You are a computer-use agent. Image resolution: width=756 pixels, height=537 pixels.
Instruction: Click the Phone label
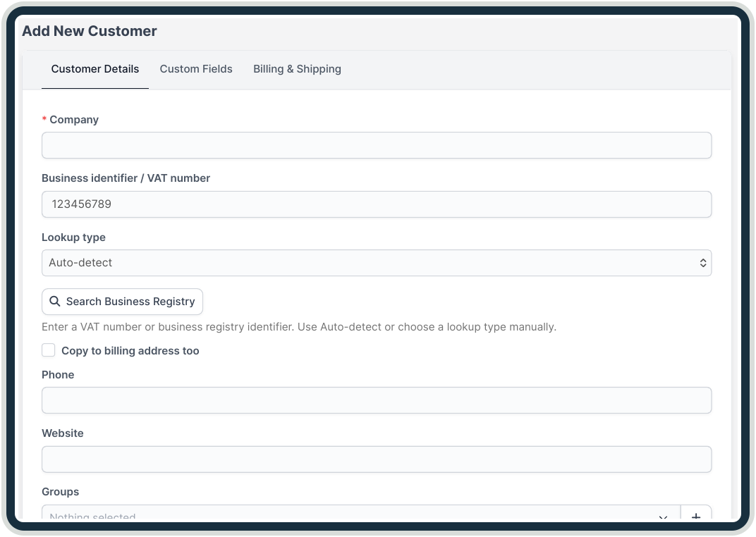click(58, 375)
